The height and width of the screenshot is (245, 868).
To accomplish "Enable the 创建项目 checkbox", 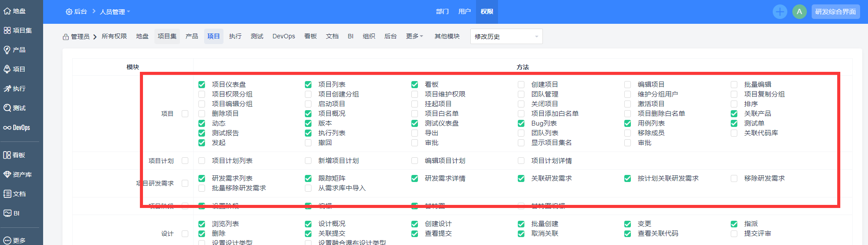I will pyautogui.click(x=521, y=85).
